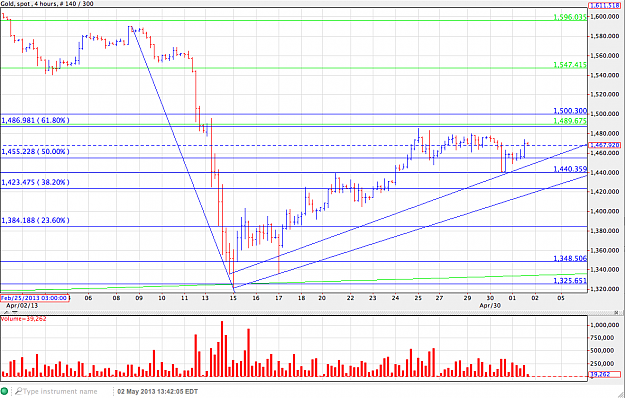Select the 1,486.981 (61.80%) Fibonacci label
Screen dimensions: 625x398
tap(35, 120)
